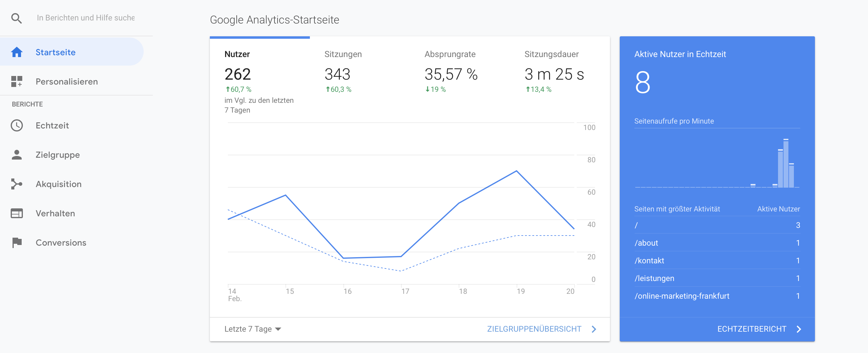Click the /about page row
This screenshot has width=868, height=353.
click(x=717, y=243)
